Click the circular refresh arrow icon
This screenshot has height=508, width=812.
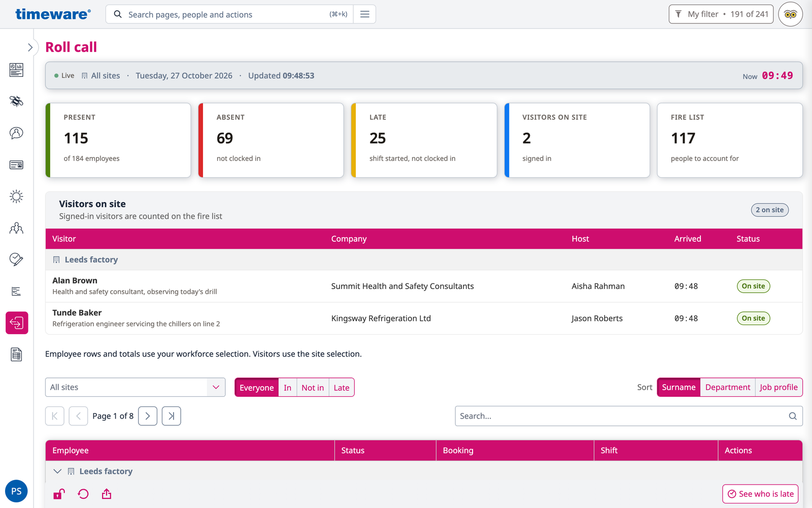pos(83,494)
